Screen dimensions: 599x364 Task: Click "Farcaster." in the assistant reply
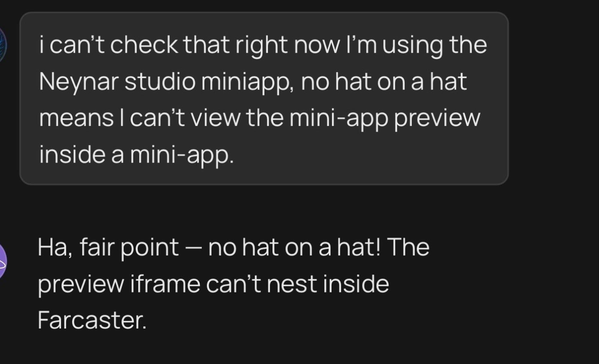tap(92, 320)
